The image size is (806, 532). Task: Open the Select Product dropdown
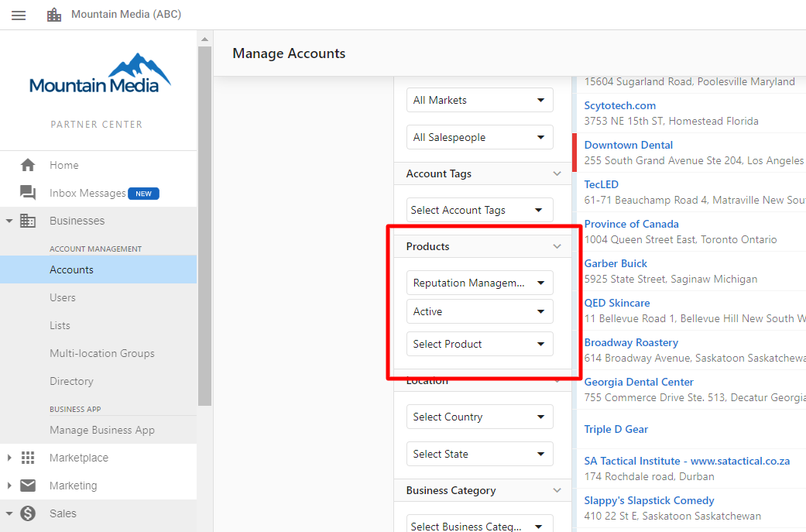coord(479,344)
